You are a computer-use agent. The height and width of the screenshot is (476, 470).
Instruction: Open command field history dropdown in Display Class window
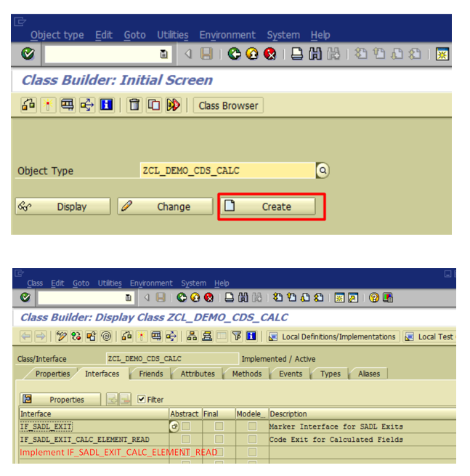[129, 297]
